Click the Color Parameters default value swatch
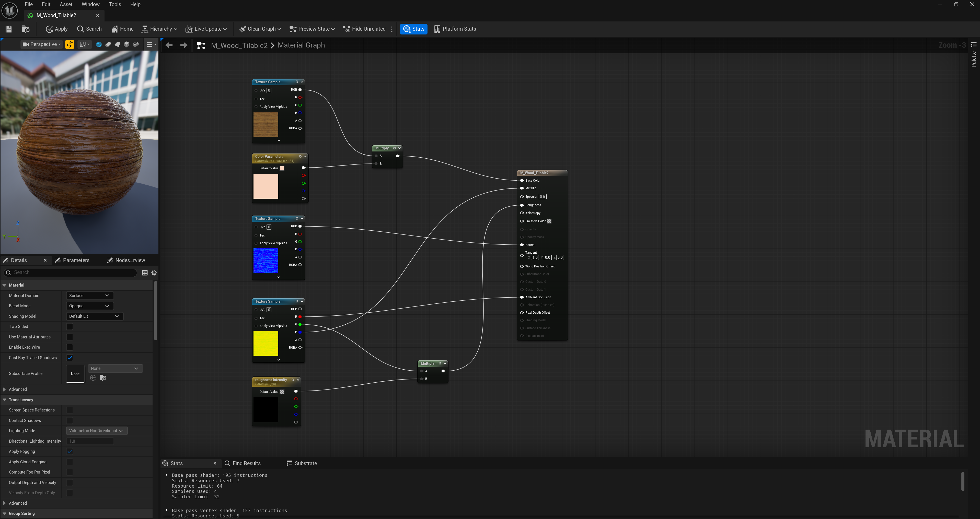 (282, 168)
